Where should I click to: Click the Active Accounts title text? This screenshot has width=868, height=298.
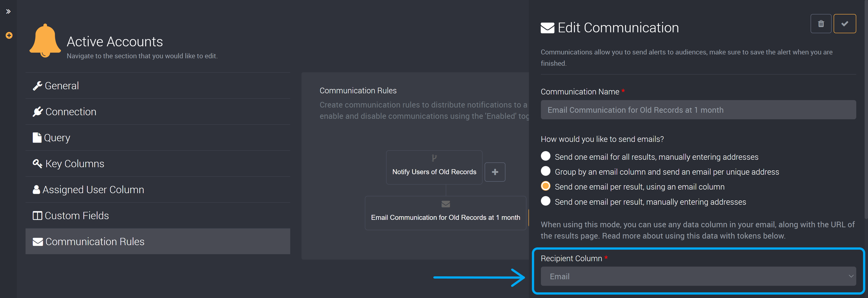tap(115, 42)
